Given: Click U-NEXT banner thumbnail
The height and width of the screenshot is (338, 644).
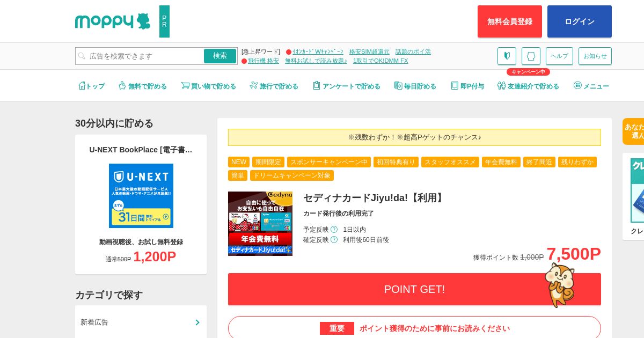Looking at the screenshot, I should point(141,196).
